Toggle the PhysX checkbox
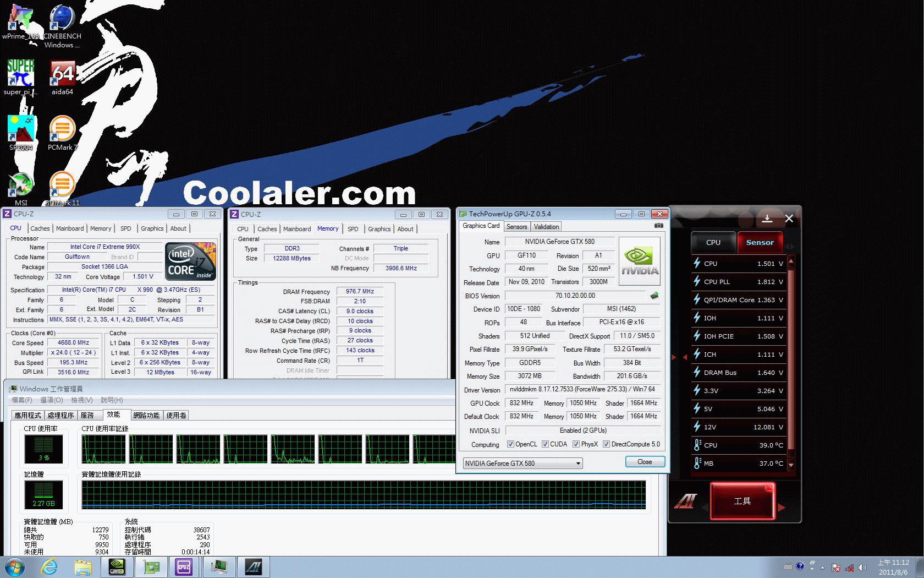 tap(576, 444)
